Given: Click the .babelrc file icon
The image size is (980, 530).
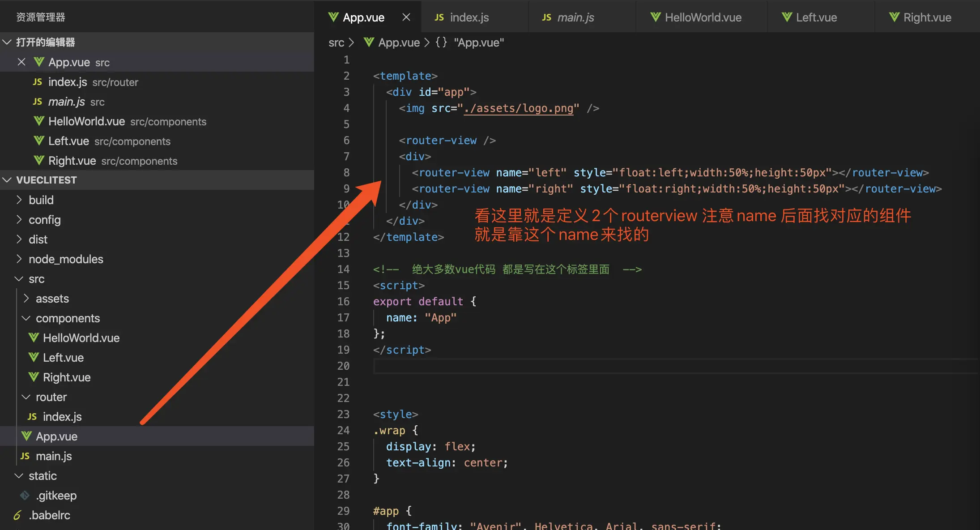Looking at the screenshot, I should tap(17, 515).
